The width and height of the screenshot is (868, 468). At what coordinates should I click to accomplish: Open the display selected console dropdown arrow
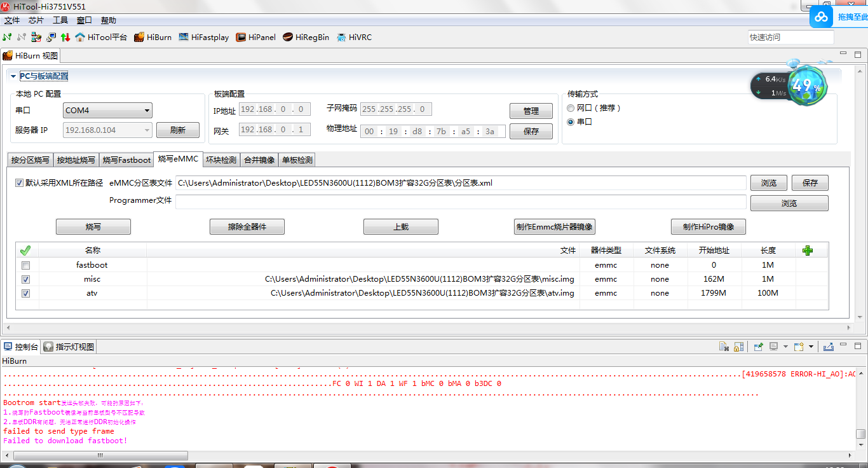point(785,347)
